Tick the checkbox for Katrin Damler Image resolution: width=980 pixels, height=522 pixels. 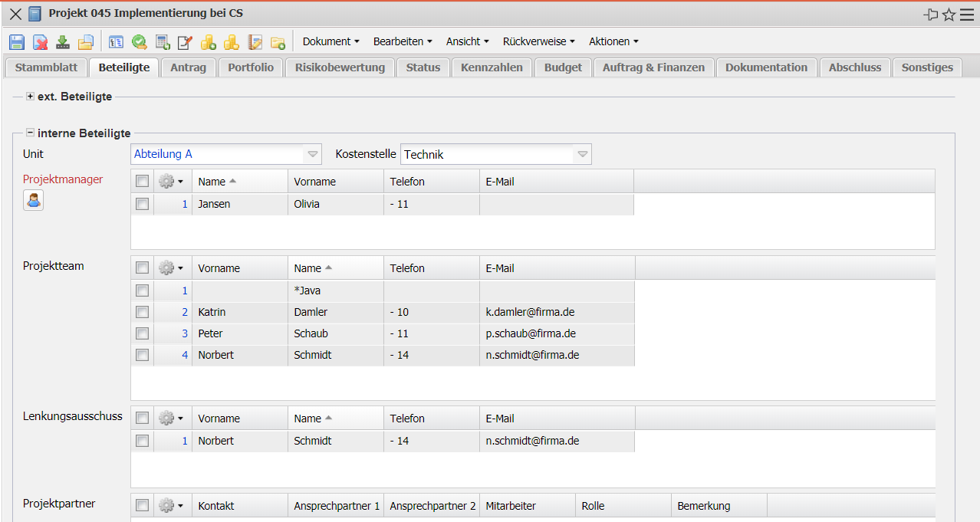[x=142, y=312]
